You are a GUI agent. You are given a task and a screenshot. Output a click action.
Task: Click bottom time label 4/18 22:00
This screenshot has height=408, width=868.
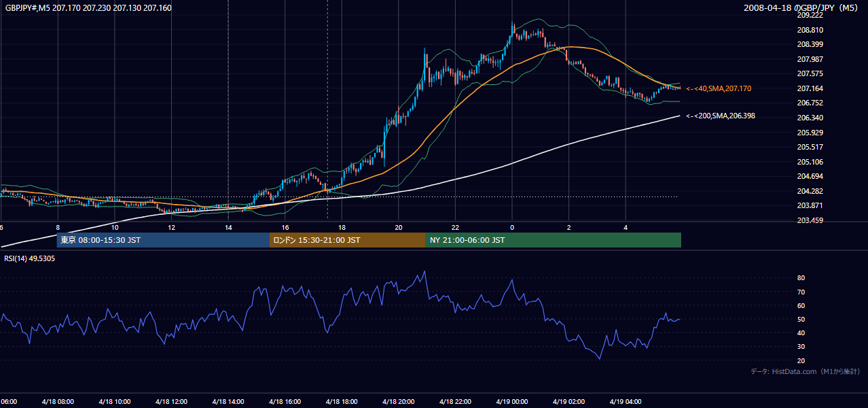[455, 402]
